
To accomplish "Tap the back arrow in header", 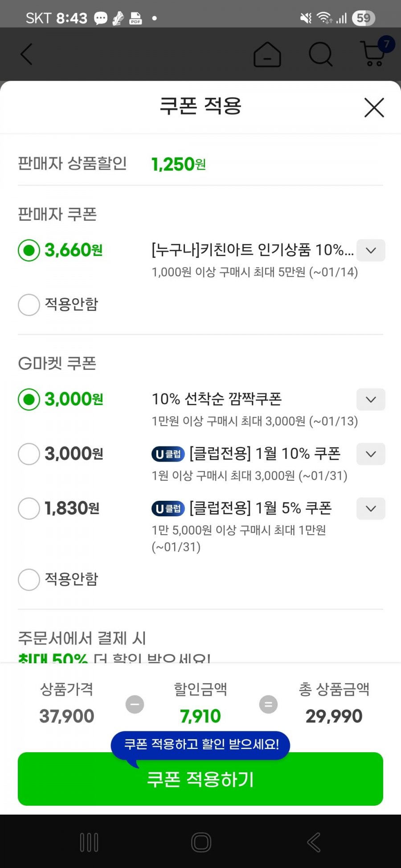I will click(27, 54).
